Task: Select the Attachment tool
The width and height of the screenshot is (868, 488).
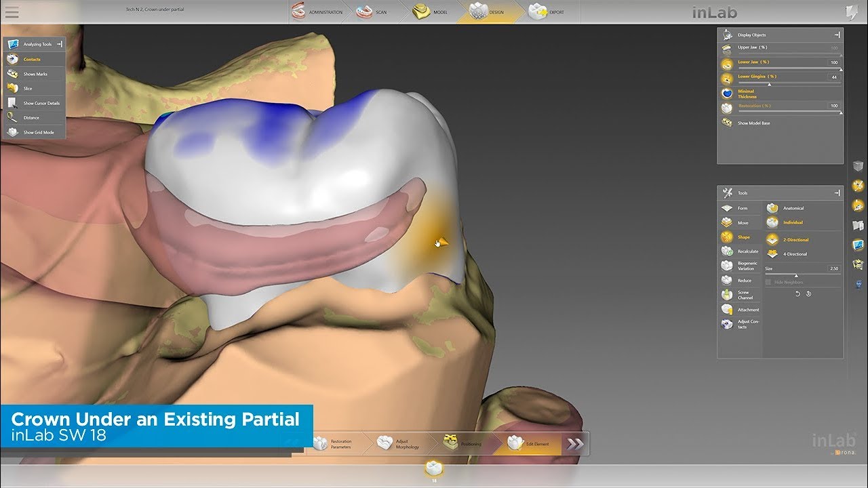Action: pyautogui.click(x=739, y=310)
